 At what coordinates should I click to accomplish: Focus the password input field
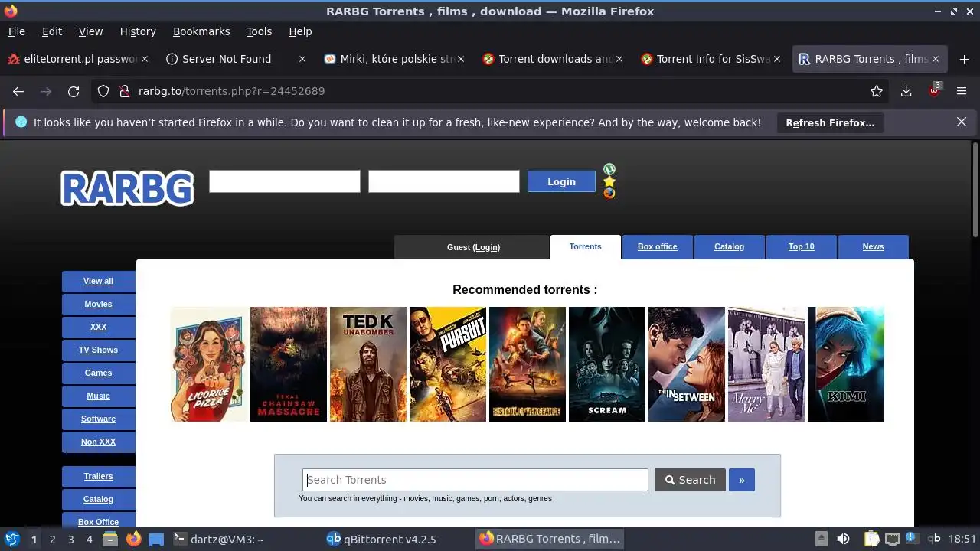pyautogui.click(x=444, y=181)
